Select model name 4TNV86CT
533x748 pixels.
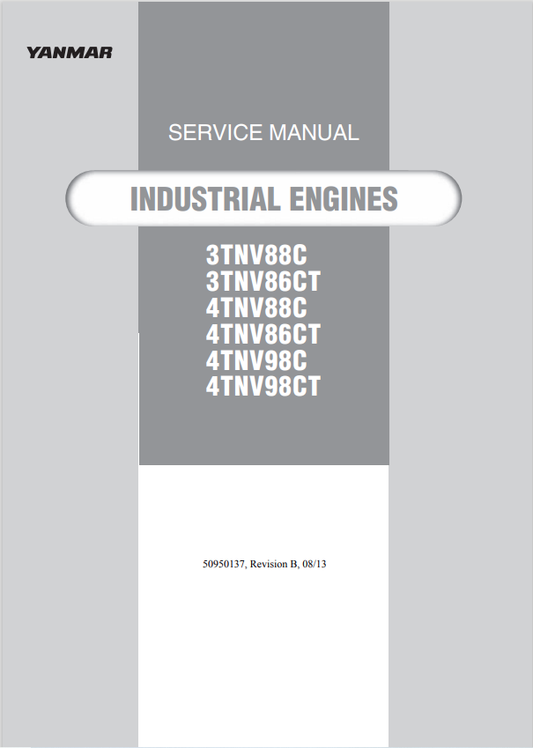click(x=263, y=334)
